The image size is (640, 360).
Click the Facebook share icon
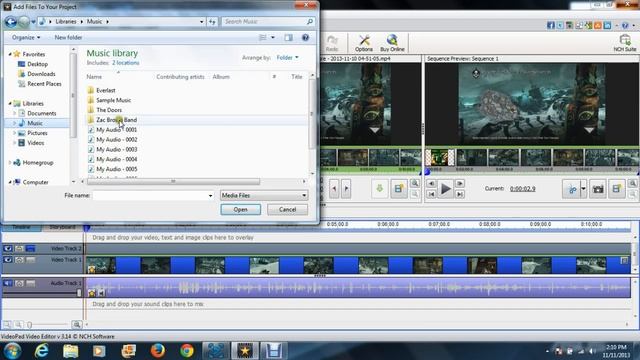click(550, 25)
